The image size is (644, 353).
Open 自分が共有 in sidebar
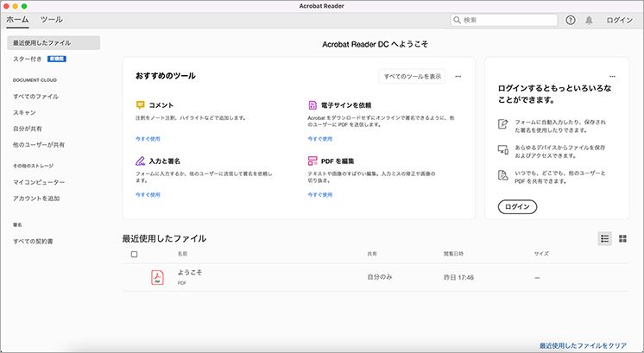coord(28,129)
